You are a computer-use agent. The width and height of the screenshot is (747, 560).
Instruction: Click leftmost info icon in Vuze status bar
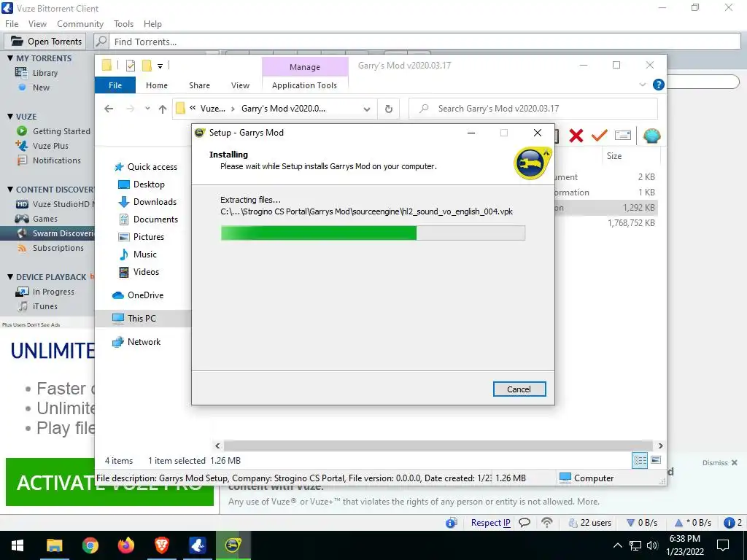point(451,523)
